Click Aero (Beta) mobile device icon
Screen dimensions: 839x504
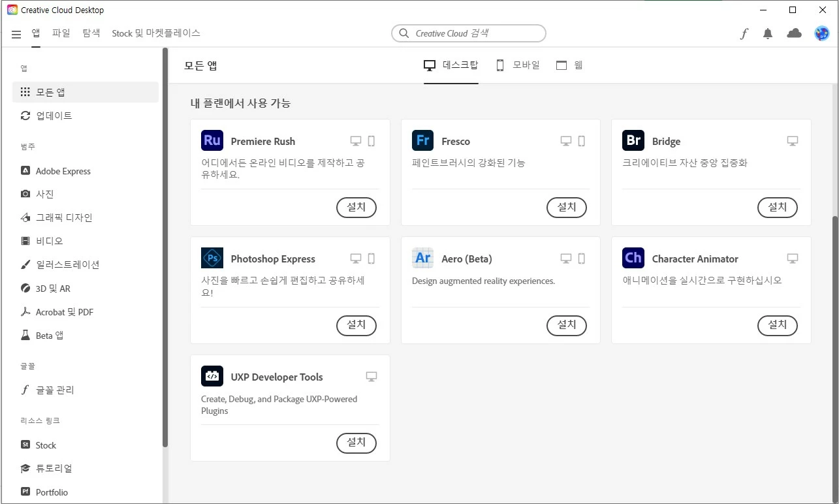click(582, 259)
